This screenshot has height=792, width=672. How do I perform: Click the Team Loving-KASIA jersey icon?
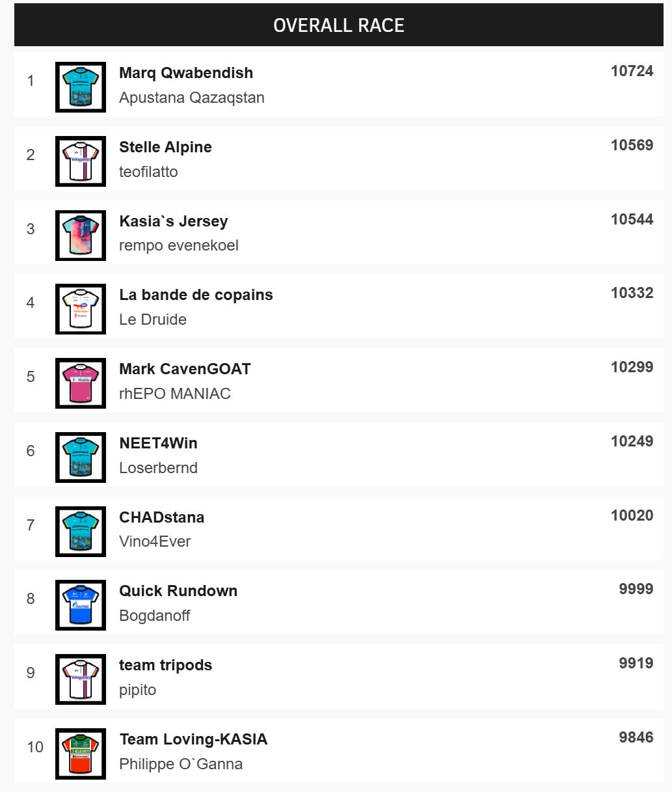[x=81, y=754]
